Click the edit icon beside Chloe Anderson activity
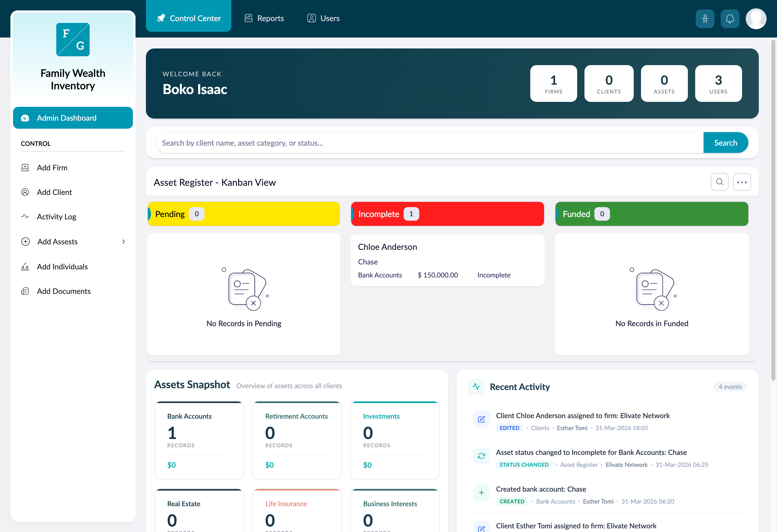The width and height of the screenshot is (777, 532). 482,419
